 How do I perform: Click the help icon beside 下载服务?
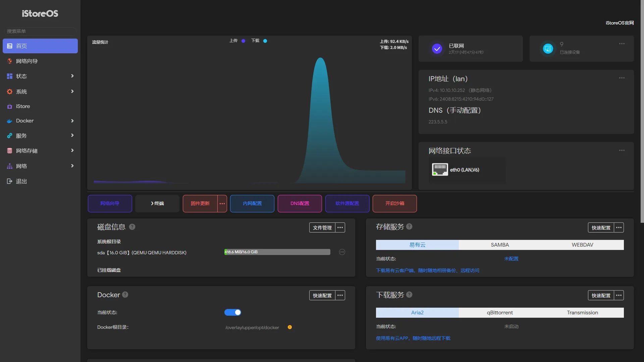click(x=409, y=295)
